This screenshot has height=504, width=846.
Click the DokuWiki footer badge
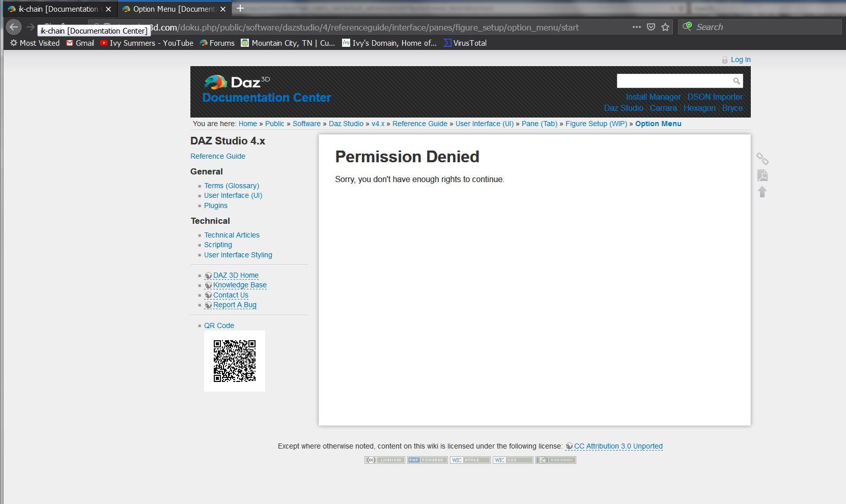(x=556, y=460)
